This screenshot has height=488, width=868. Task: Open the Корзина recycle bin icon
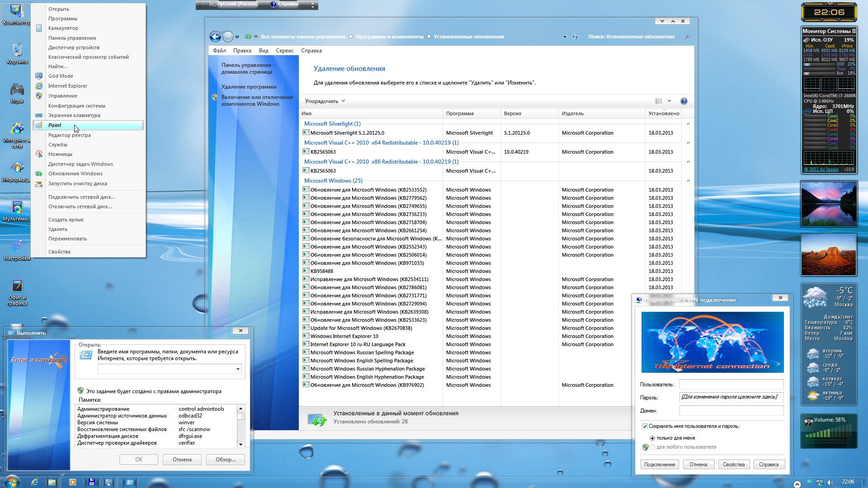click(x=17, y=53)
